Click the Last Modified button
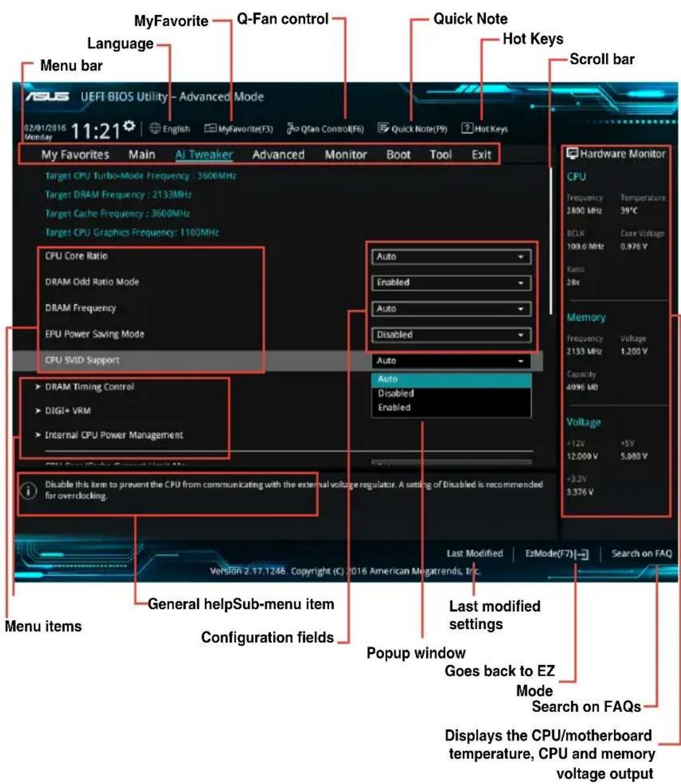681x784 pixels. [475, 554]
